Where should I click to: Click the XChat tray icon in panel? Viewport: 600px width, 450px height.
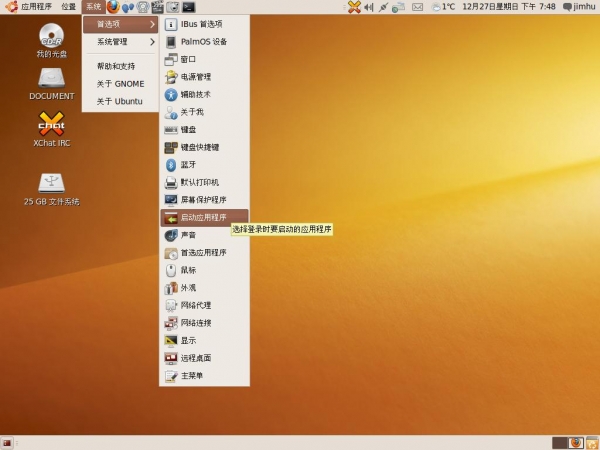click(354, 7)
